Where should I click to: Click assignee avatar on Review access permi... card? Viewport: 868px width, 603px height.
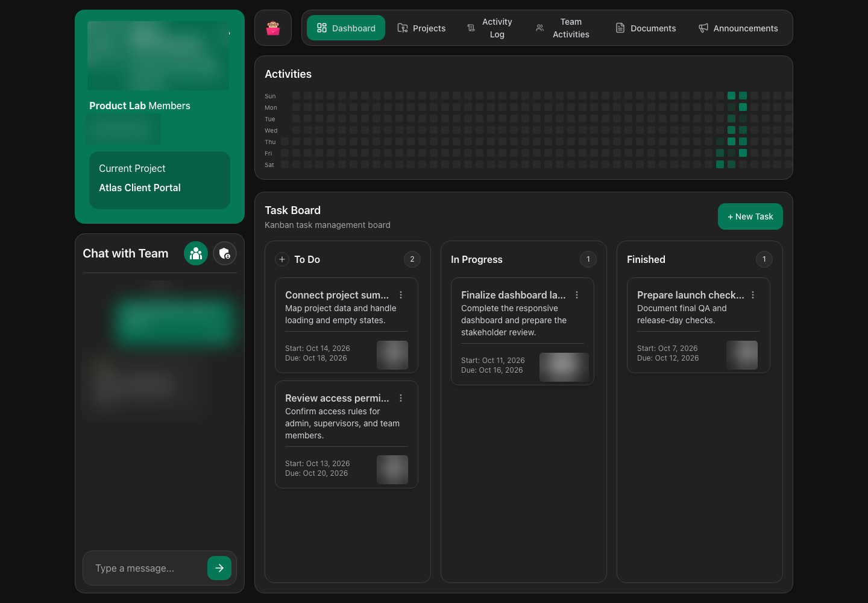(x=392, y=470)
